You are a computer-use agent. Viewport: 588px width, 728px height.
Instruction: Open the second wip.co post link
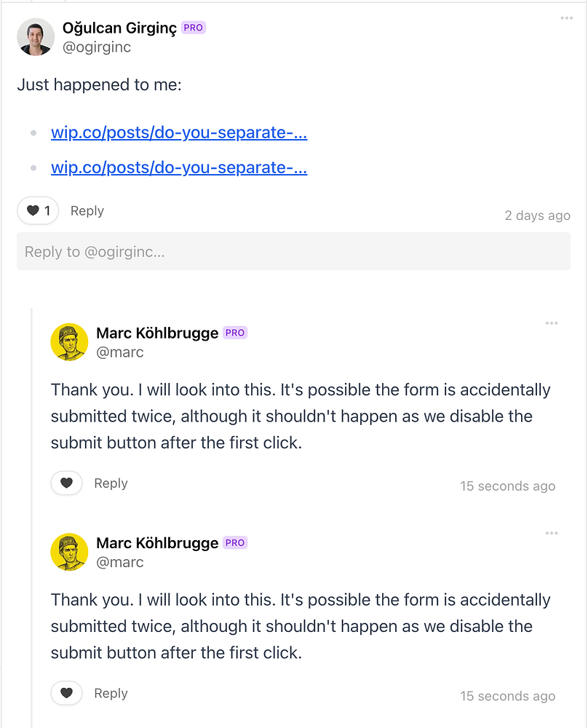coord(179,167)
